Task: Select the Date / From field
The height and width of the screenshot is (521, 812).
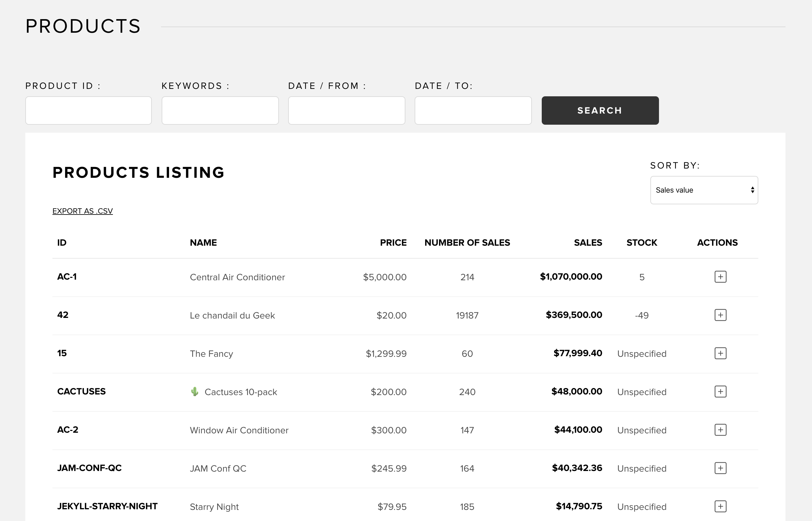Action: click(346, 110)
